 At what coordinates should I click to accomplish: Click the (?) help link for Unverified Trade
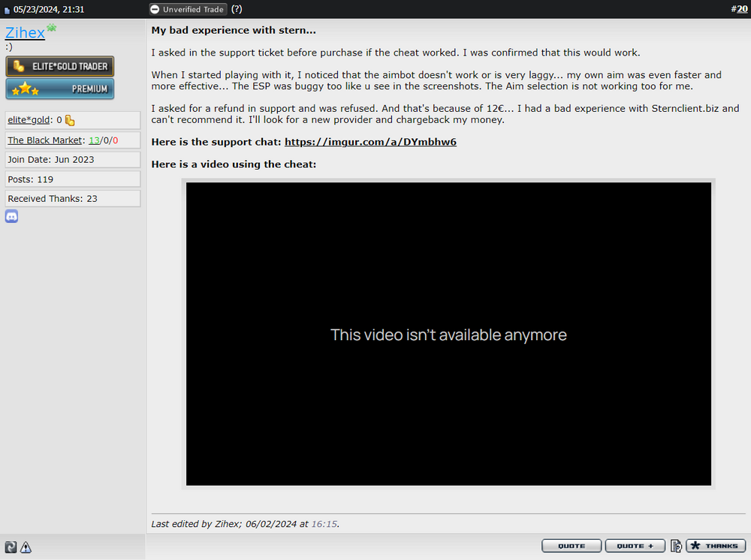click(237, 9)
